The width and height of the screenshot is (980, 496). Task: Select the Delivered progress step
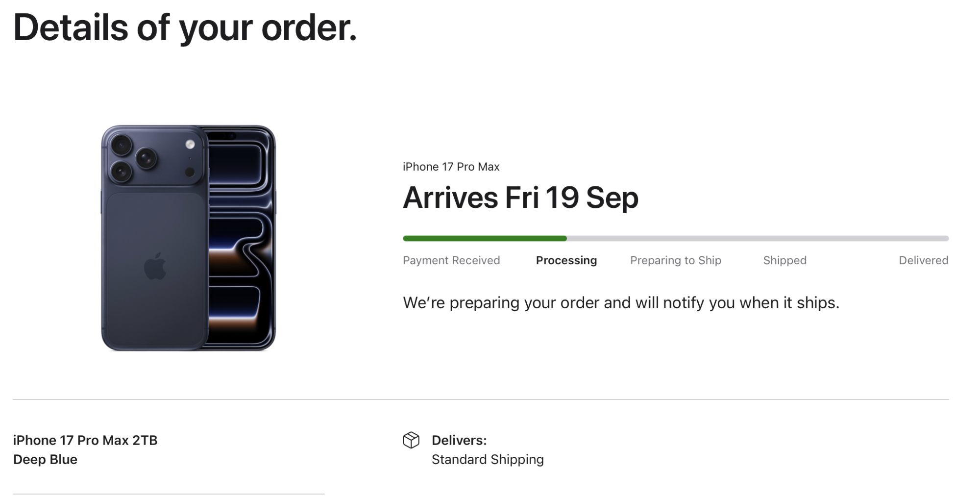click(x=923, y=260)
